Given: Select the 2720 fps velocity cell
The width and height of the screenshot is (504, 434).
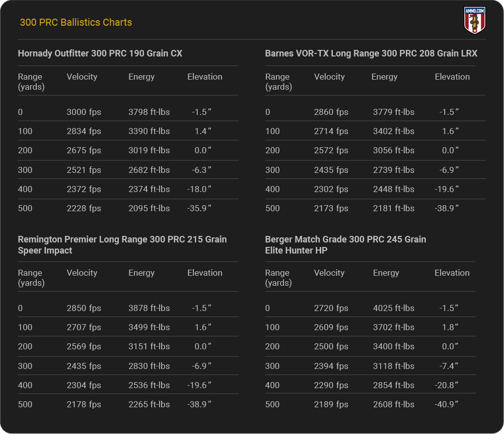Looking at the screenshot, I should [x=331, y=308].
